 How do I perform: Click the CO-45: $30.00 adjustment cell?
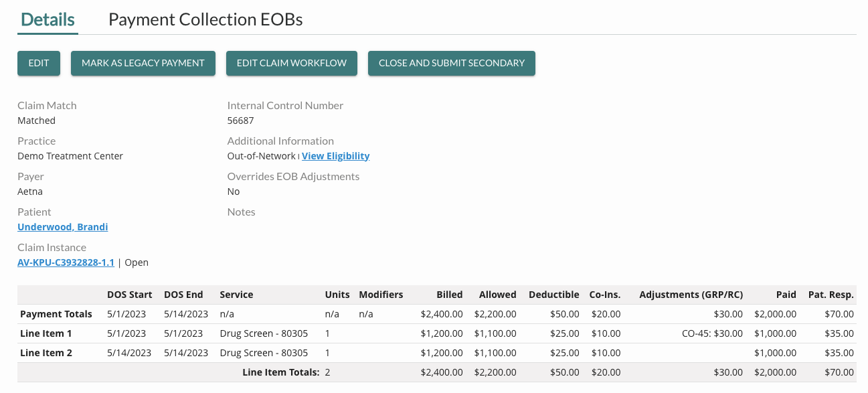712,333
